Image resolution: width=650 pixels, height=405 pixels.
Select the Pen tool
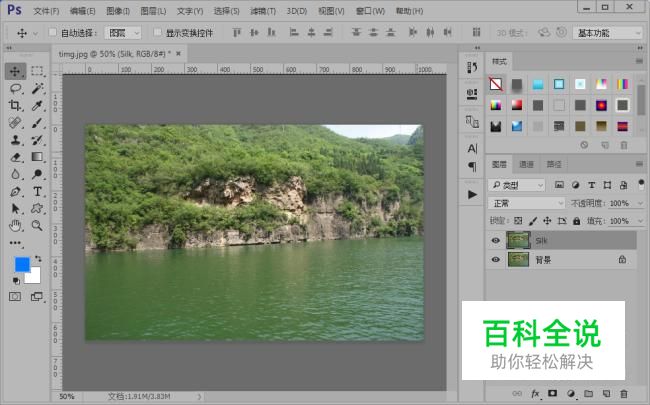pos(15,191)
